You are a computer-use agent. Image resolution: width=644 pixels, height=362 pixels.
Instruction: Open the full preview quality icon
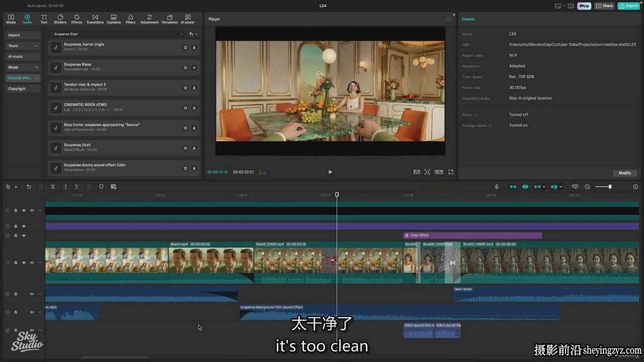tap(417, 172)
